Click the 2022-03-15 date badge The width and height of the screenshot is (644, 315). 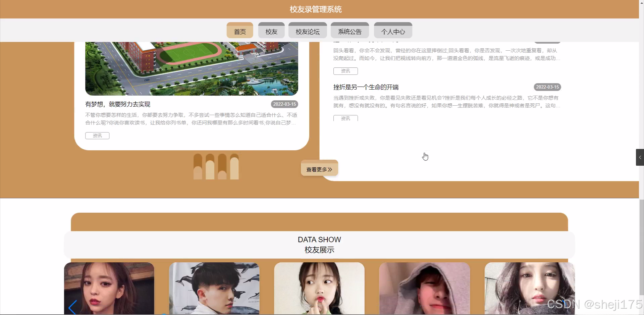click(x=284, y=104)
